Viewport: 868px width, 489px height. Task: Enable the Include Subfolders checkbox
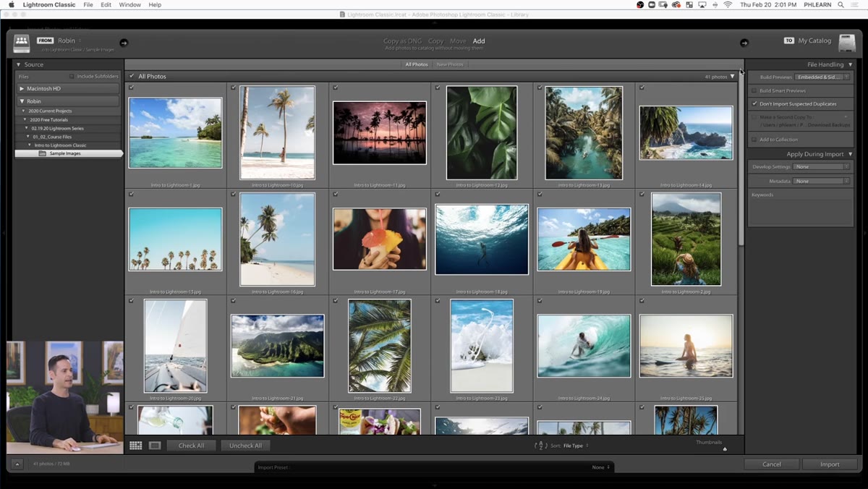tap(72, 76)
